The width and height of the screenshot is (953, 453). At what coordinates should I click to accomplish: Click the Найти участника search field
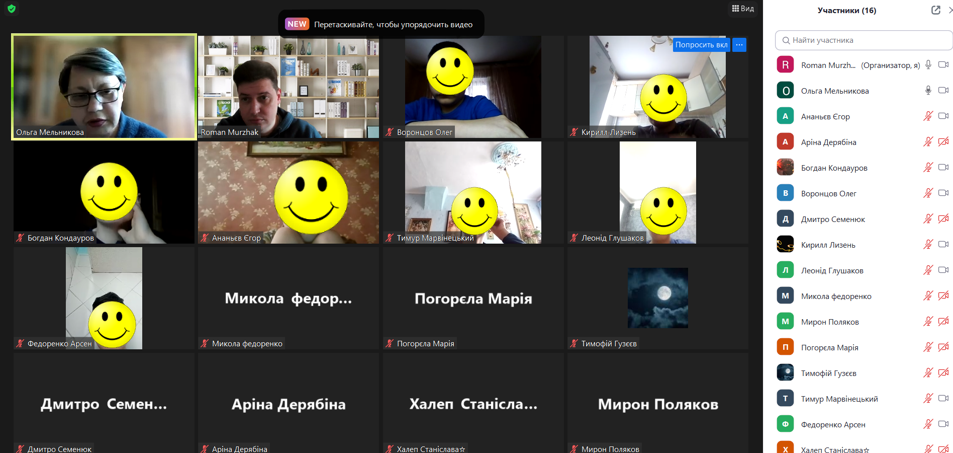(x=864, y=40)
